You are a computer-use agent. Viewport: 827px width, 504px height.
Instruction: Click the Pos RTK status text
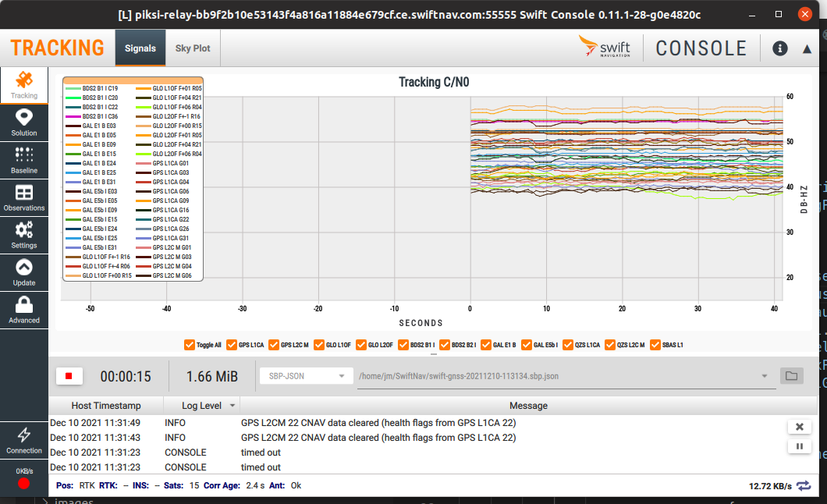point(87,485)
